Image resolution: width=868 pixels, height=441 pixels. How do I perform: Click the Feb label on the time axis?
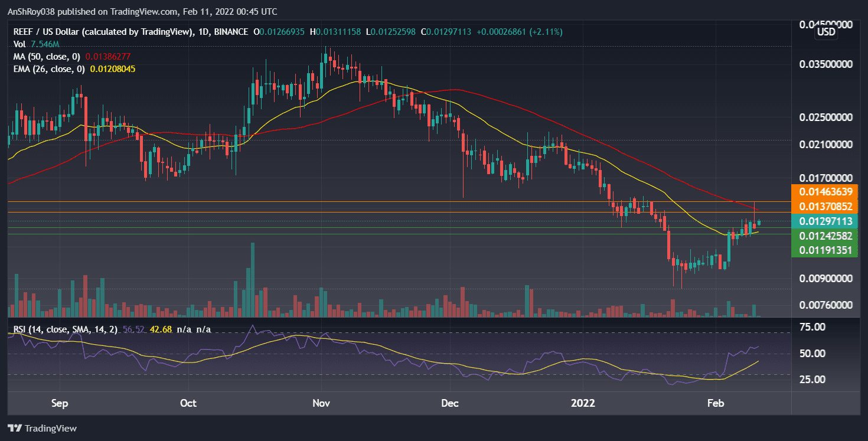(716, 403)
